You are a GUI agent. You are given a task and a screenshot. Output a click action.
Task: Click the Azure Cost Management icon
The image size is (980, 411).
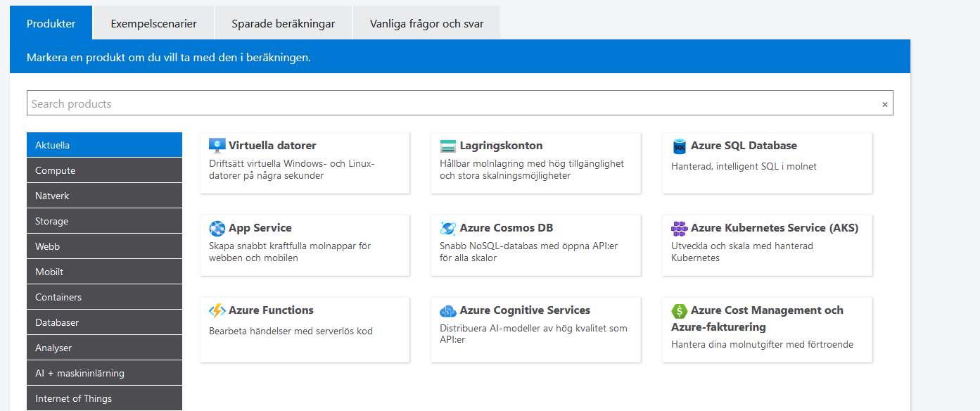click(680, 310)
